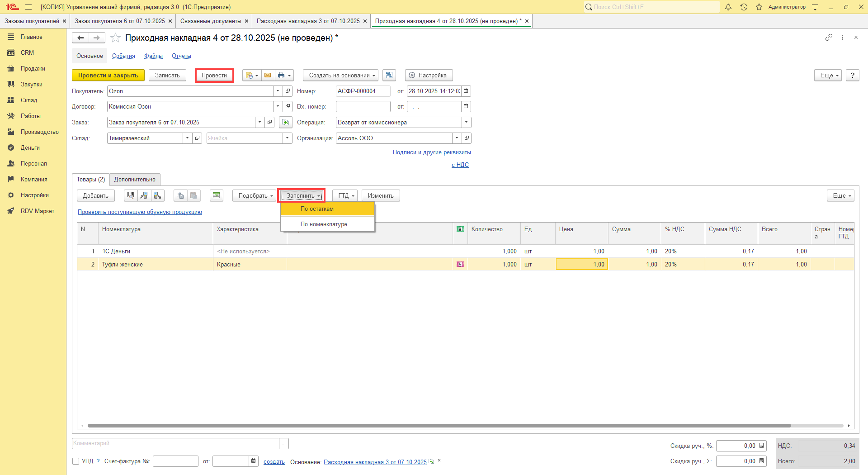The width and height of the screenshot is (868, 475).
Task: Focus the global search field
Action: click(651, 7)
